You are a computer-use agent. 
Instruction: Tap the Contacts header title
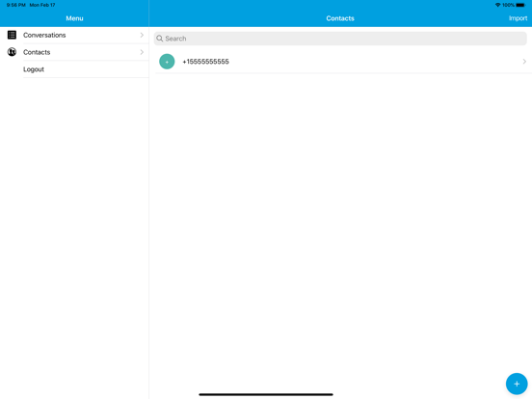tap(340, 18)
